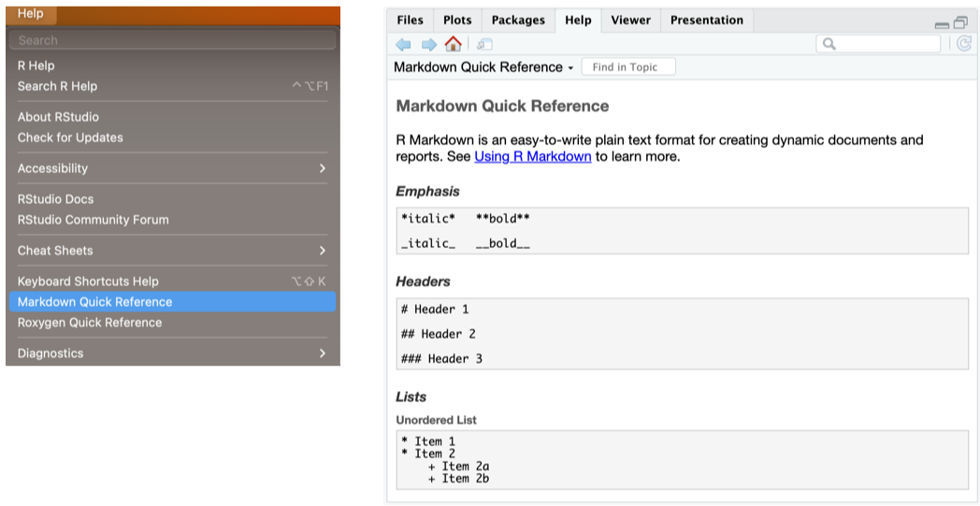Select Check for Updates
Viewport: 980px width, 506px height.
click(x=172, y=137)
